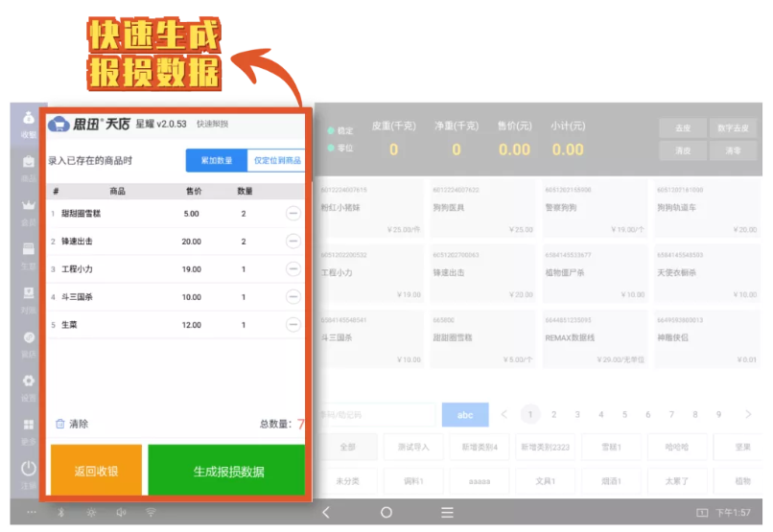Image resolution: width=773 pixels, height=532 pixels.
Task: Click minus icon on 工程小力 row
Action: click(293, 269)
